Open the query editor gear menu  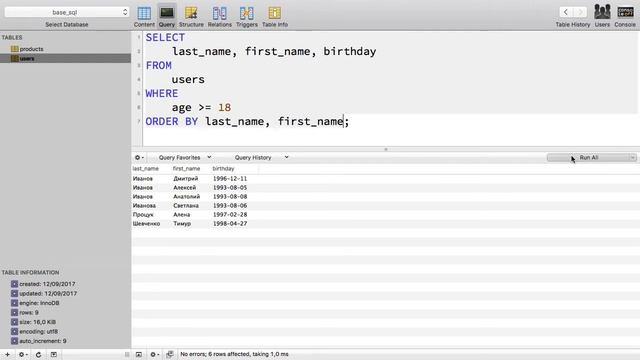pos(139,158)
